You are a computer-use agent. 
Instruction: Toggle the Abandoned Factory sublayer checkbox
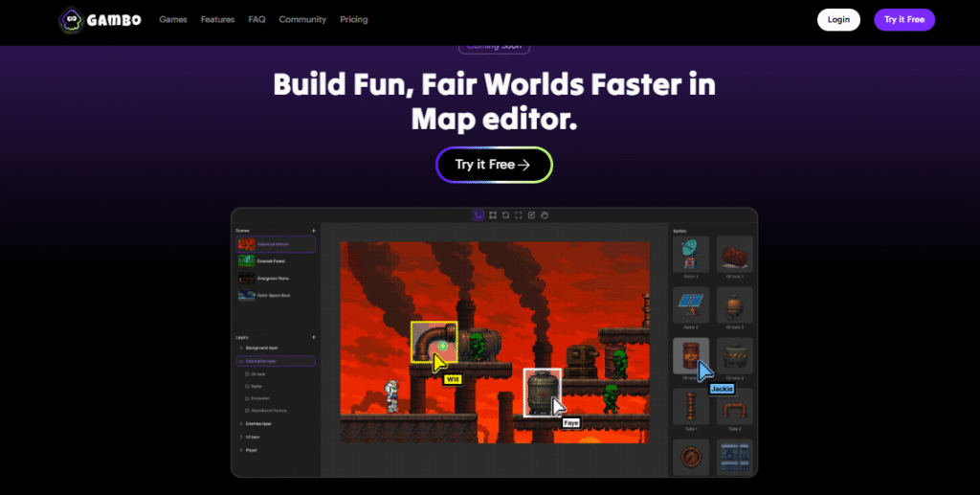(x=246, y=410)
